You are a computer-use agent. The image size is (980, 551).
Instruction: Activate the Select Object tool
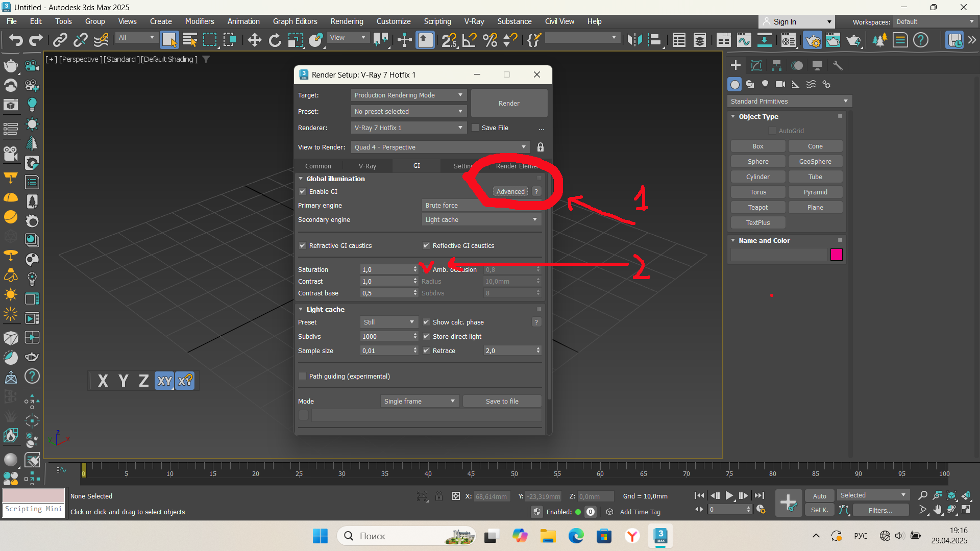click(x=169, y=40)
